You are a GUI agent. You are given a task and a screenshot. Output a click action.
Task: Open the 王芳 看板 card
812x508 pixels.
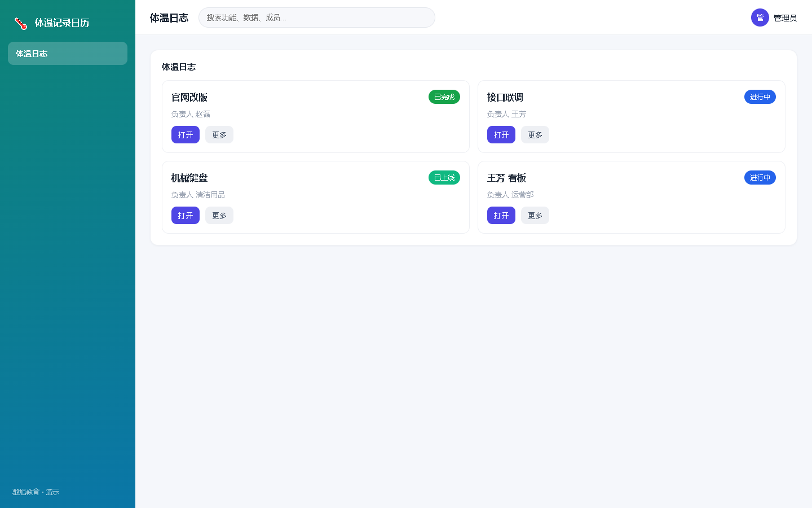tap(501, 216)
